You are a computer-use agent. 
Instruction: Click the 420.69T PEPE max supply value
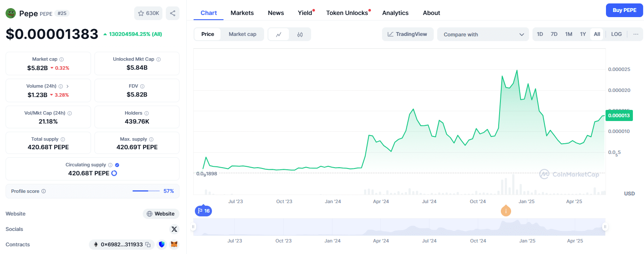[x=137, y=147]
